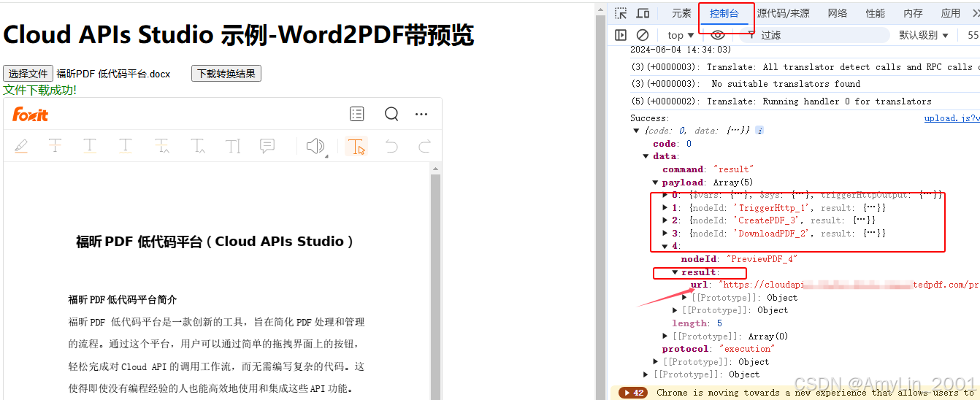Click the Cloud APIs Studio page title
Image resolution: width=980 pixels, height=400 pixels.
(239, 35)
